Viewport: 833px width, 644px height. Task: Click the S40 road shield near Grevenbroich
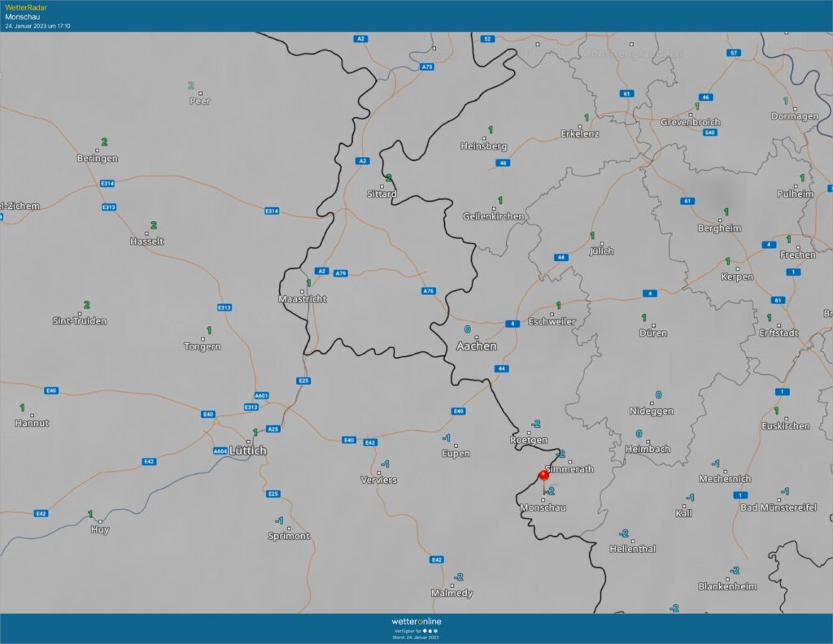pos(709,133)
